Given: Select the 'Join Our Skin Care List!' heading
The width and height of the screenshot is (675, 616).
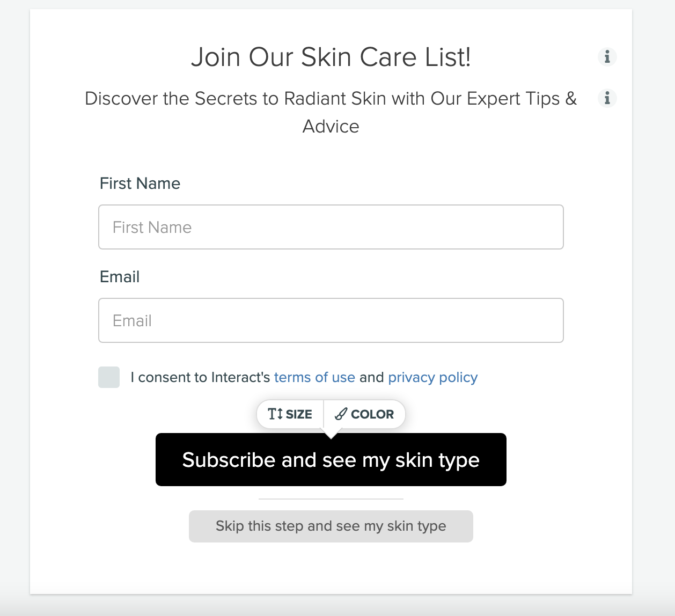Looking at the screenshot, I should pos(331,57).
